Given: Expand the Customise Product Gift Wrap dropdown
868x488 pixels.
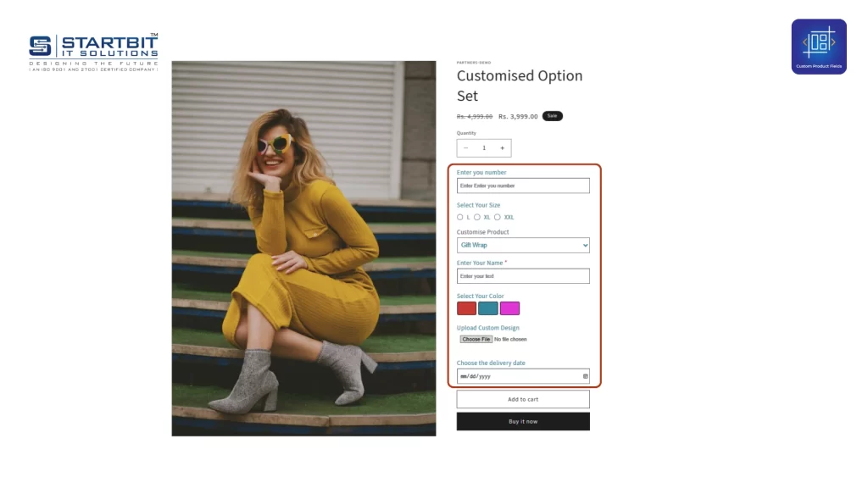Looking at the screenshot, I should coord(523,245).
